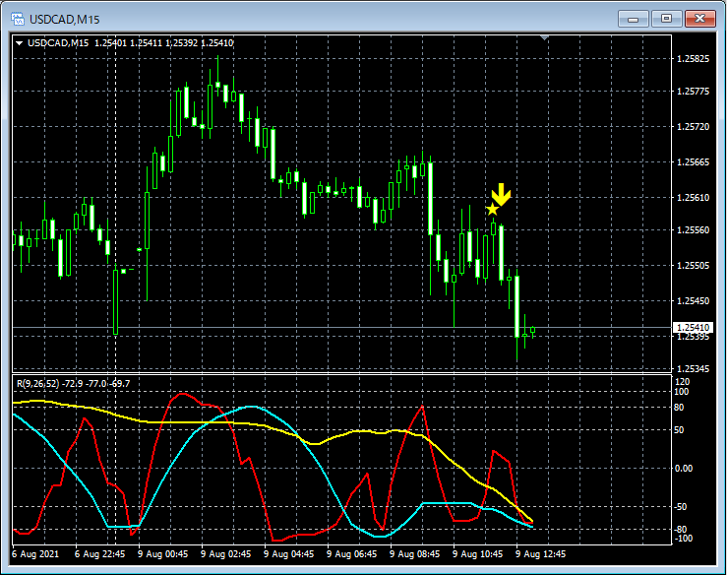Click the USDCAD,M15 OHLC header text
Screen dimensions: 728x575
pos(131,43)
